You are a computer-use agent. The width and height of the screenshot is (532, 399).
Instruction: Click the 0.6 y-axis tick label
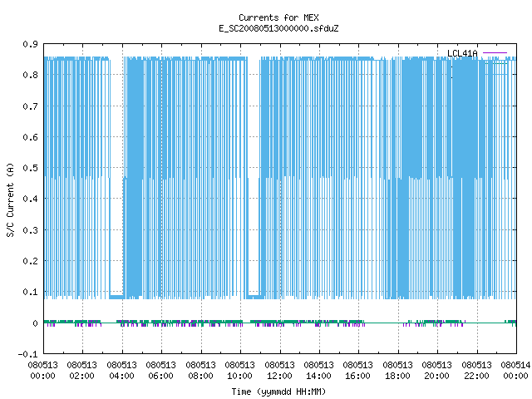click(x=31, y=137)
